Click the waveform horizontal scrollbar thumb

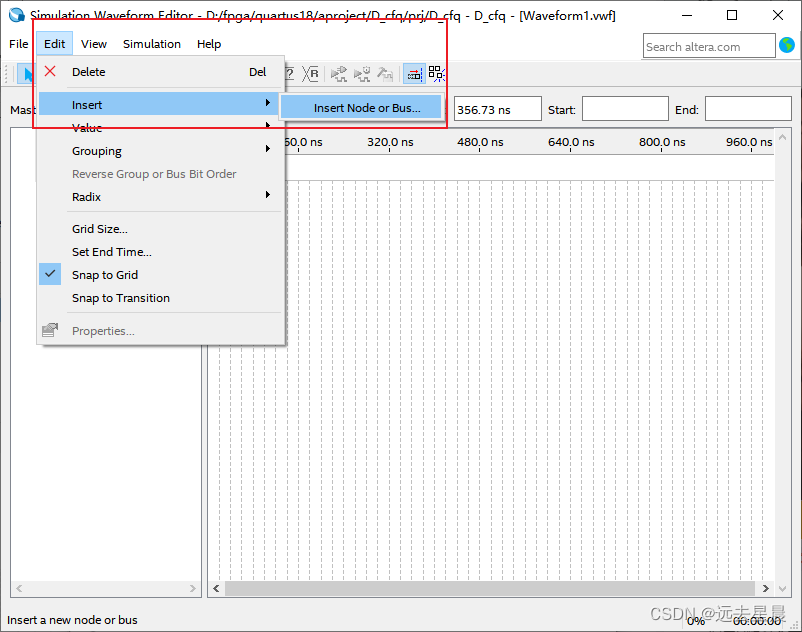[490, 588]
